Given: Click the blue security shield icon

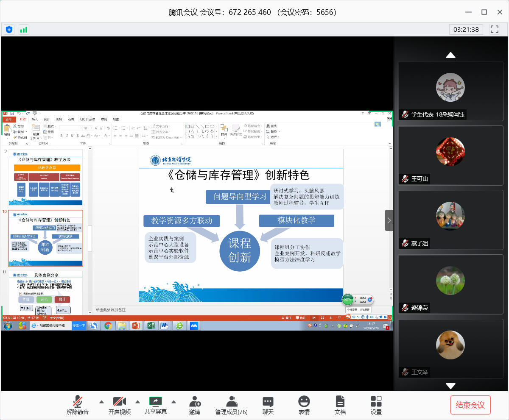Looking at the screenshot, I should tap(9, 29).
